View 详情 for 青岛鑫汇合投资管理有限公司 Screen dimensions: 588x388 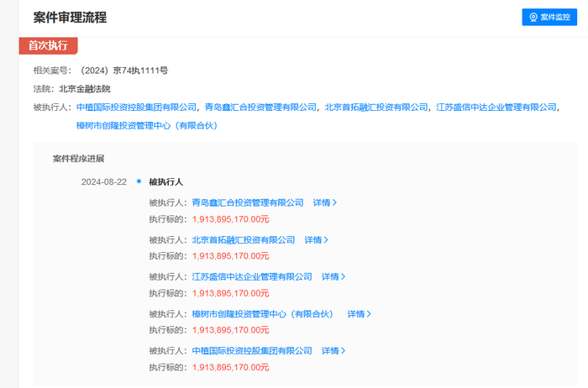[x=325, y=202]
